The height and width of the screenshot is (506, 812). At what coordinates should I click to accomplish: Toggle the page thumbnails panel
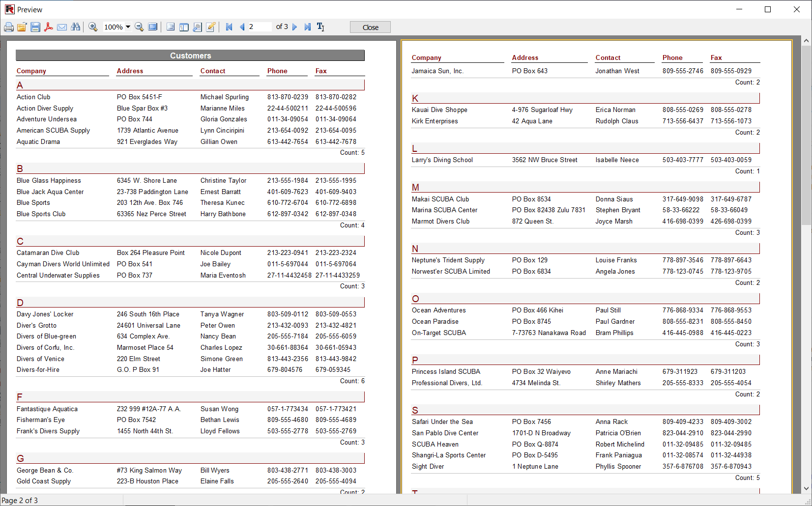tap(184, 27)
